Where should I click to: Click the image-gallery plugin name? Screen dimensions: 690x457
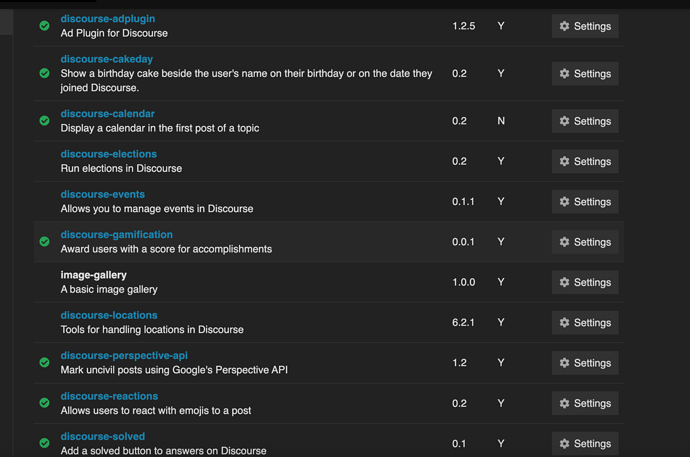click(x=93, y=275)
